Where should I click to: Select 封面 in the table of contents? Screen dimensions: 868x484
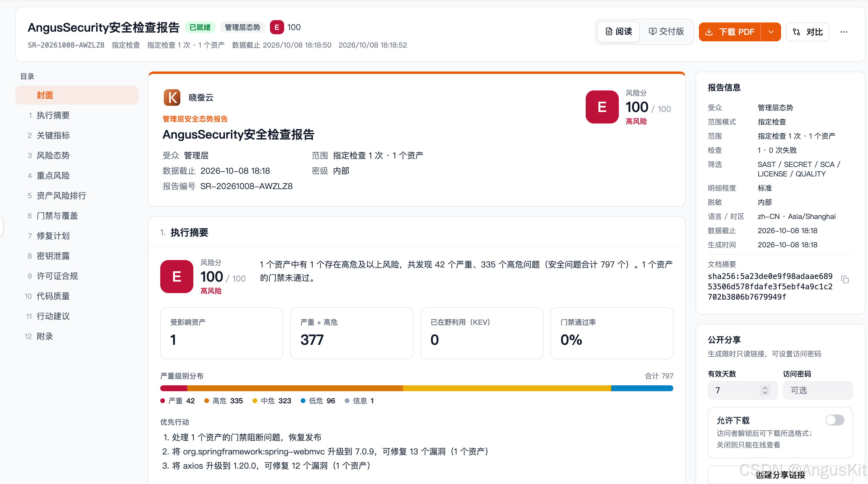coord(77,95)
